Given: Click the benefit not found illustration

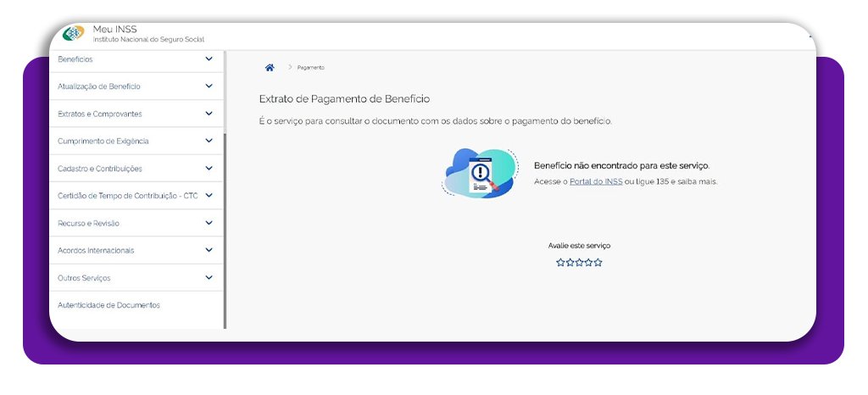Looking at the screenshot, I should (x=481, y=173).
